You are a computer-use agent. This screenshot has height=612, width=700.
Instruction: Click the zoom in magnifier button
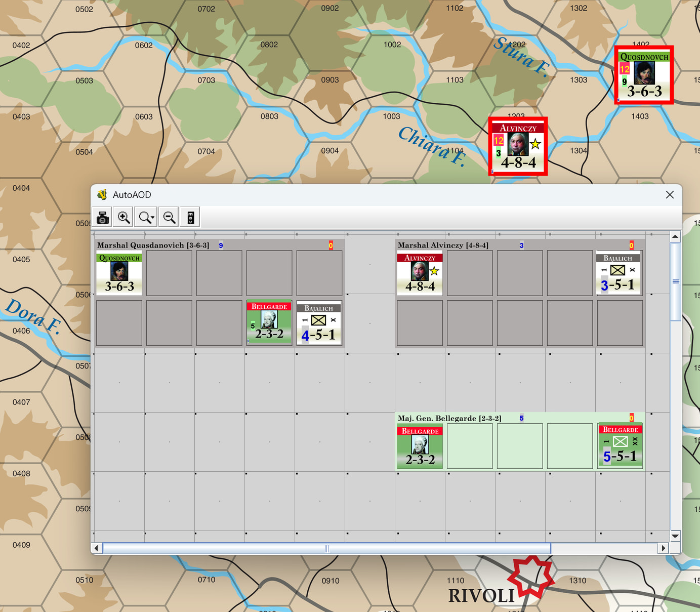124,217
